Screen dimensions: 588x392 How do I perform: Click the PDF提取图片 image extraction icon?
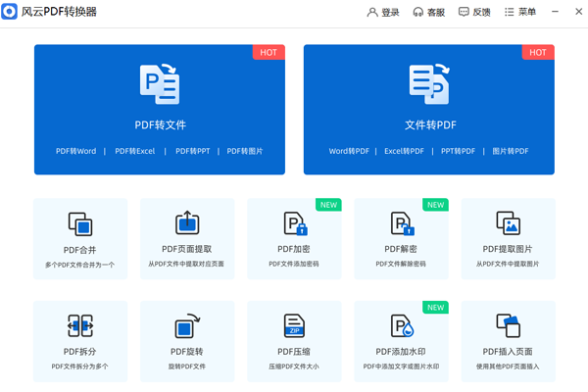pyautogui.click(x=508, y=223)
